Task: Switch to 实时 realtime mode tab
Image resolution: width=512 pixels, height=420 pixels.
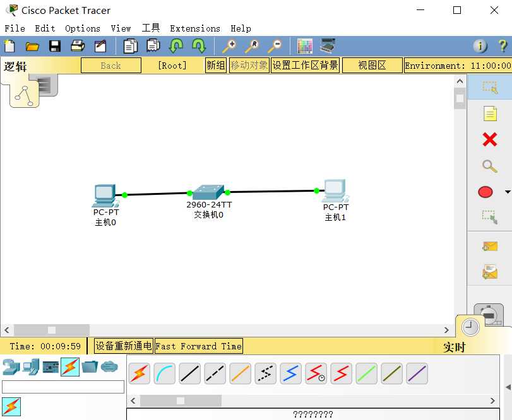Action: (454, 347)
